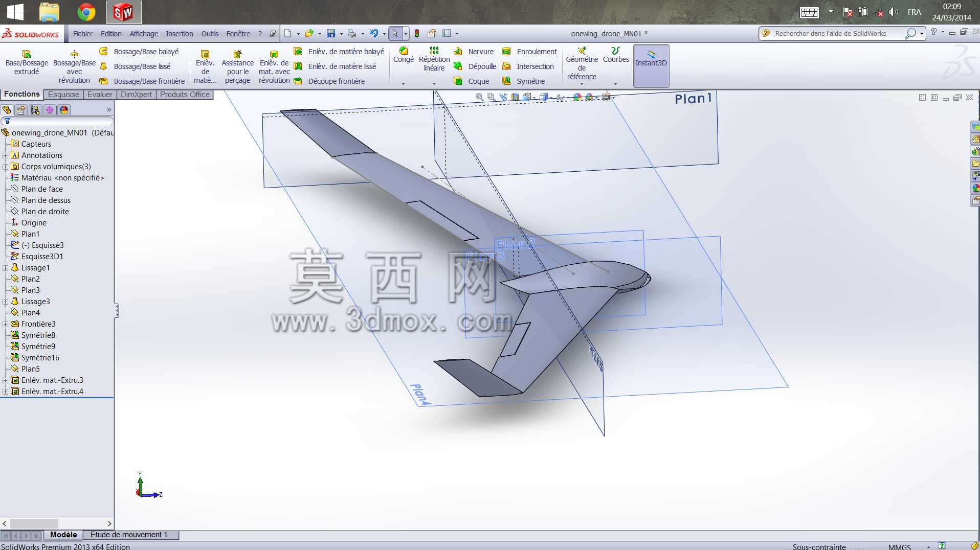This screenshot has height=550, width=980.
Task: Expand the manager panel tabs chevron
Action: pos(109,110)
